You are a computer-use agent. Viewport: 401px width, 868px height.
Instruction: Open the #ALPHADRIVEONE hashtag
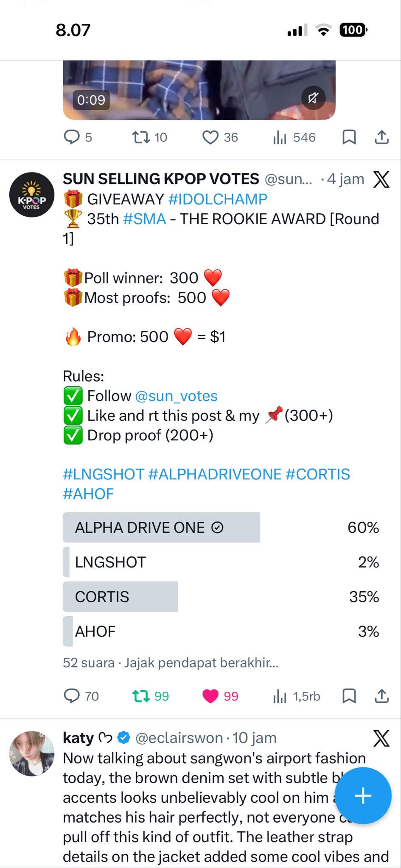[215, 474]
